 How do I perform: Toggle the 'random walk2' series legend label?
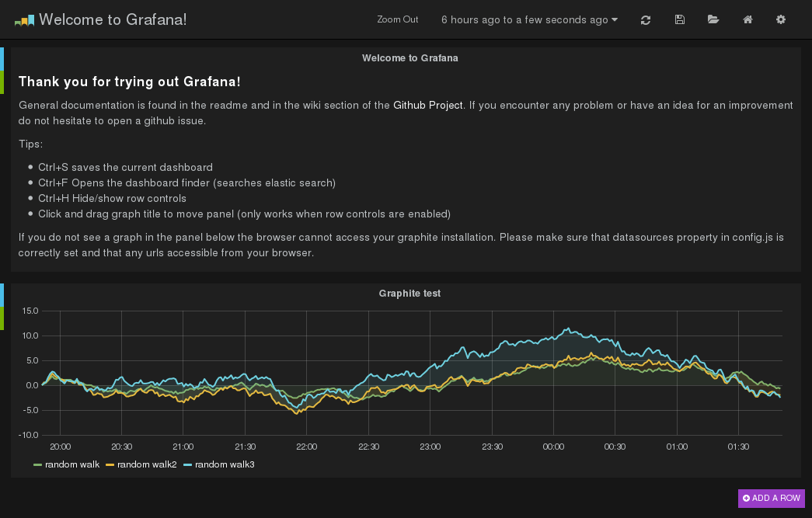point(147,464)
